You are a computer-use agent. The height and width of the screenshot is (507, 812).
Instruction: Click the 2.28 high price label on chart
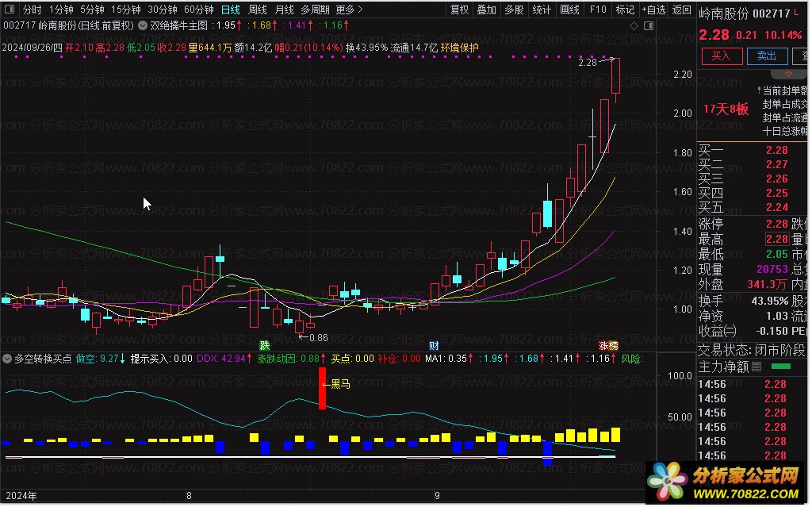(588, 62)
